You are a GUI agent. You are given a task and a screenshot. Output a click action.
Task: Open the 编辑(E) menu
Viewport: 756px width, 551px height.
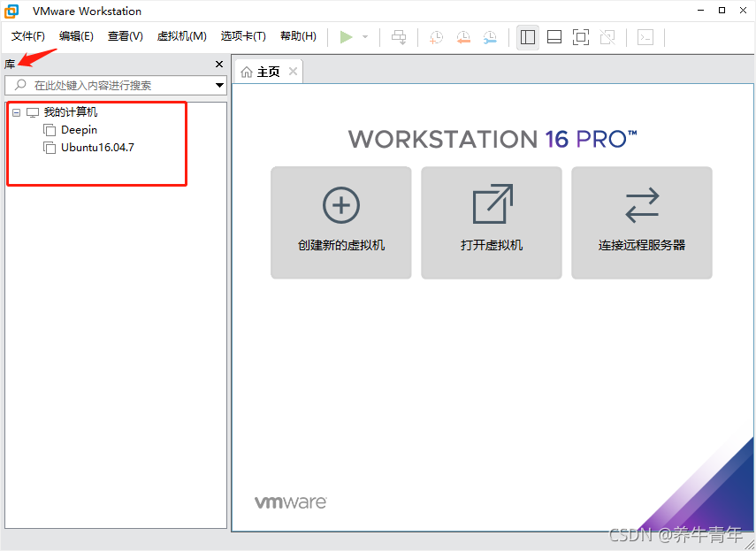coord(76,36)
